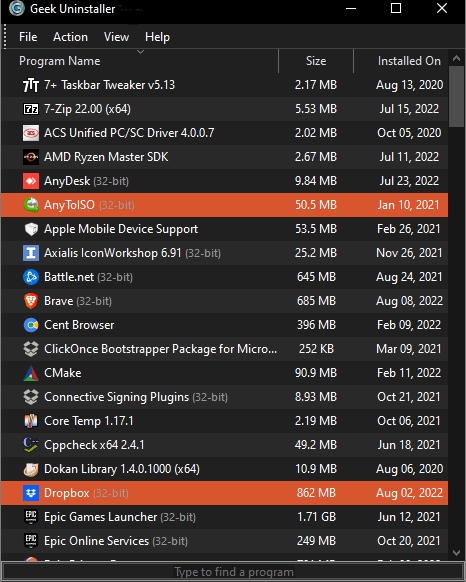Click the 7-Zip program icon
Viewport: 466px width, 582px height.
[x=31, y=109]
